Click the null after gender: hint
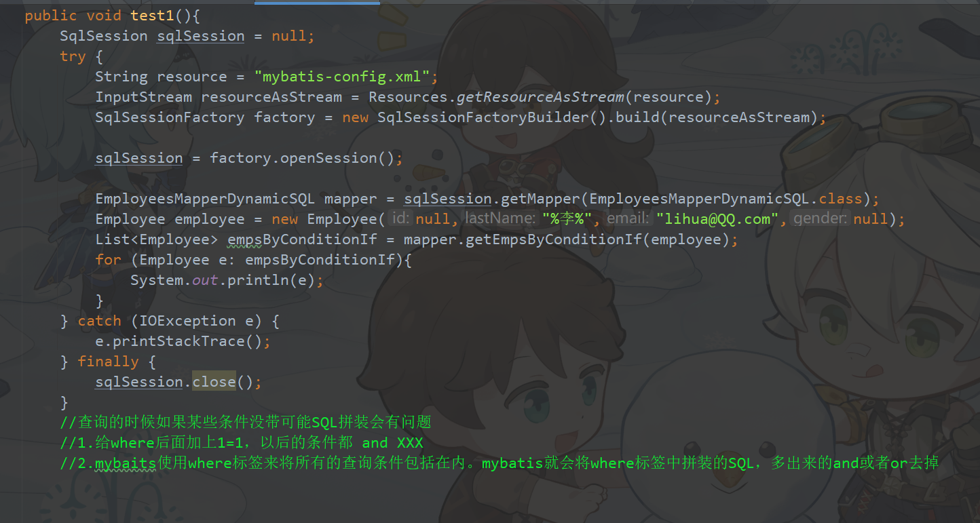The width and height of the screenshot is (980, 523). pos(871,219)
